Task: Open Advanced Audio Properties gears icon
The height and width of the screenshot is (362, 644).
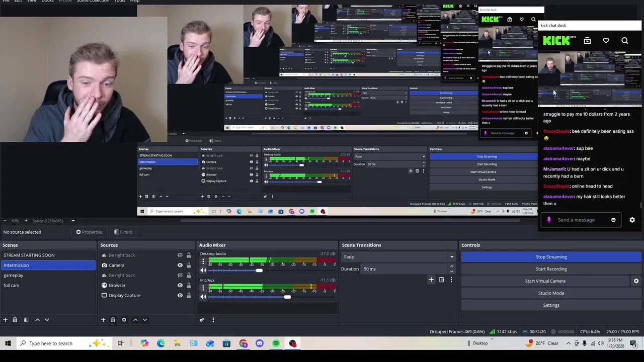Action: click(x=202, y=320)
